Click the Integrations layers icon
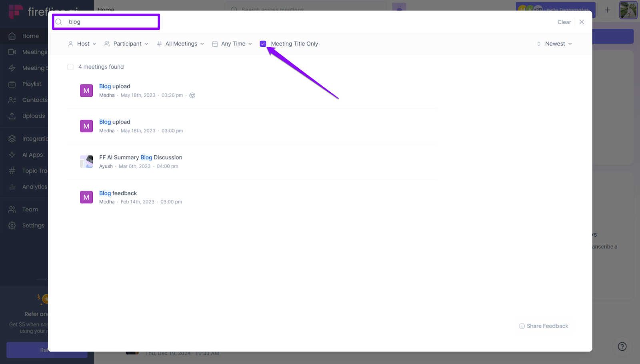 click(x=12, y=139)
